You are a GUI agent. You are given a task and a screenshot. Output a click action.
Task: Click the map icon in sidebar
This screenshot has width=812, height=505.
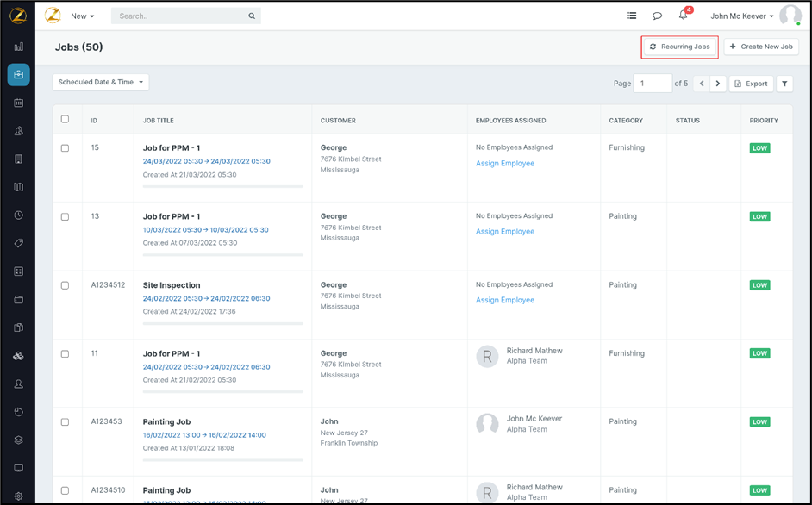click(x=18, y=187)
